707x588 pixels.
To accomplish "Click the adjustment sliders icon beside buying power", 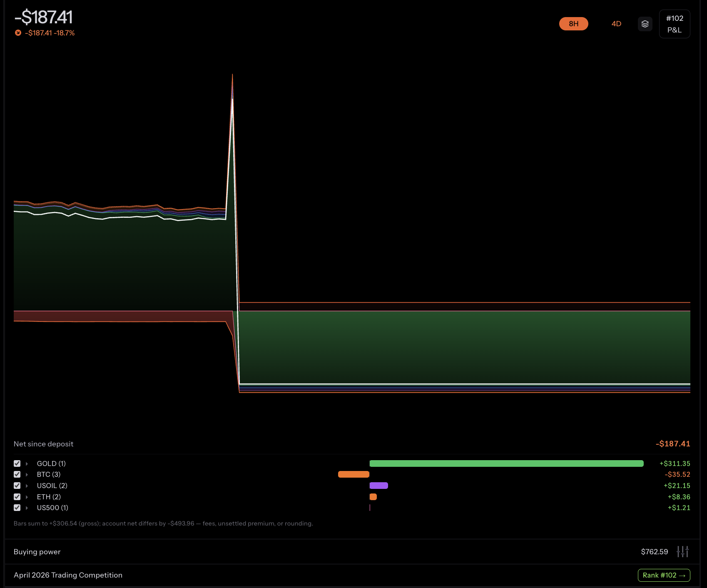I will click(683, 551).
